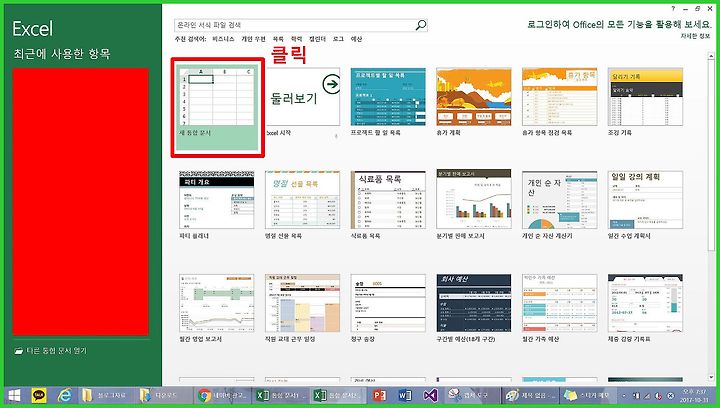
Task: Click the template list scroll up arrow
Action: tap(712, 56)
